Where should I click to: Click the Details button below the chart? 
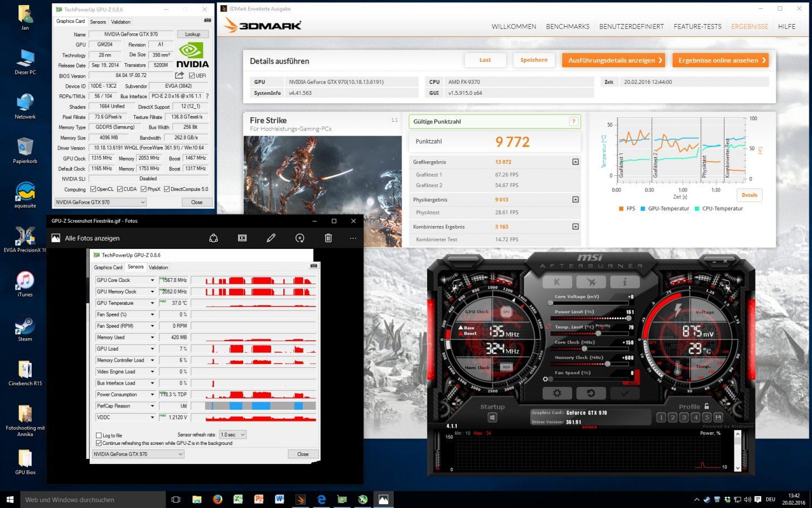(x=749, y=195)
